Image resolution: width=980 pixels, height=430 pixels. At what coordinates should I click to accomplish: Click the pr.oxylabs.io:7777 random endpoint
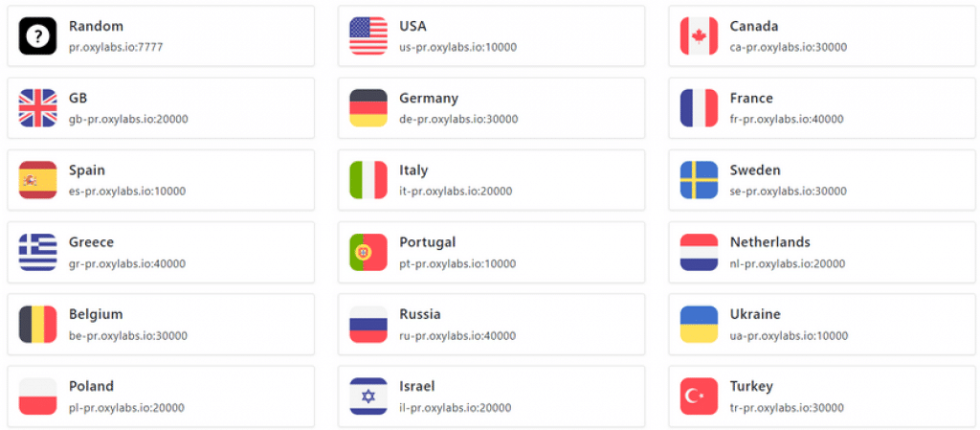coord(116,48)
